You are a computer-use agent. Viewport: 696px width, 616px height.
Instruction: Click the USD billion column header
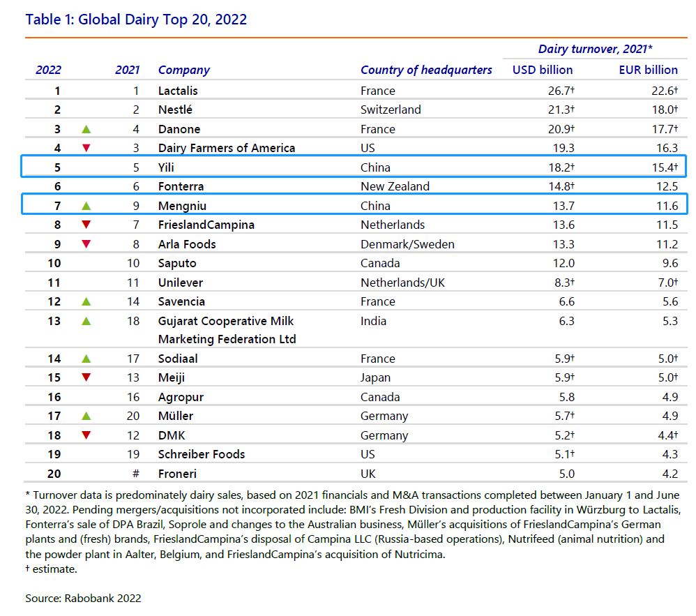[543, 70]
